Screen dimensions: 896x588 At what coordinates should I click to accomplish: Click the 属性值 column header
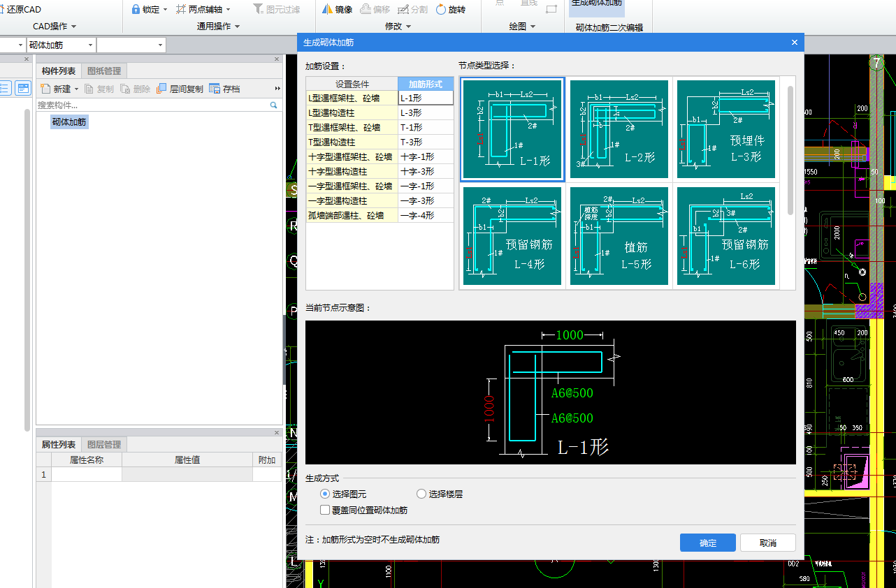click(187, 460)
